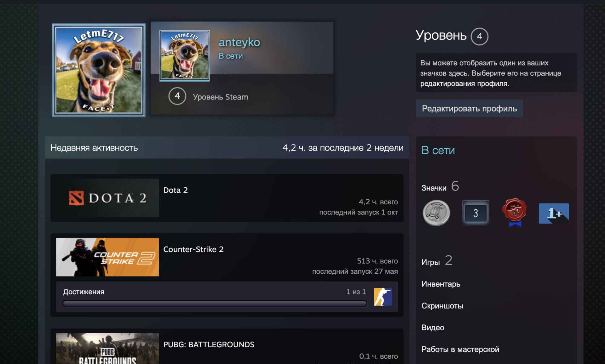Click the Достижения achievements label
The image size is (605, 364).
tap(84, 292)
